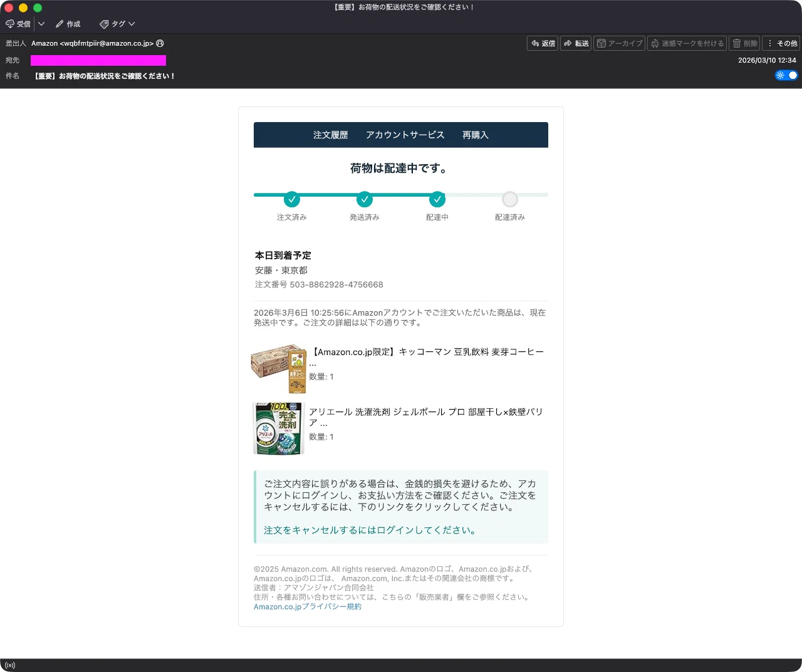Open the Amazon.co.jpプライバシー規約 link
Image resolution: width=802 pixels, height=672 pixels.
(308, 606)
